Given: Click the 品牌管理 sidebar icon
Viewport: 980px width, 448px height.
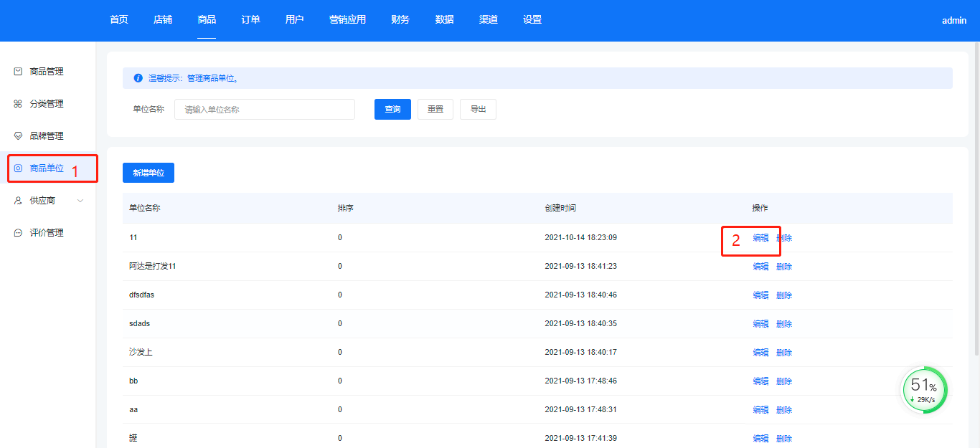Looking at the screenshot, I should click(x=19, y=136).
